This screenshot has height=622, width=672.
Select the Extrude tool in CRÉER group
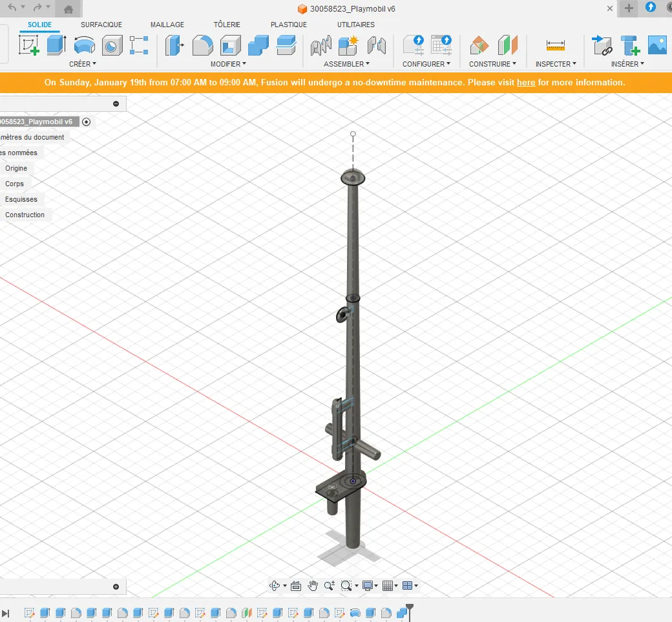point(57,45)
